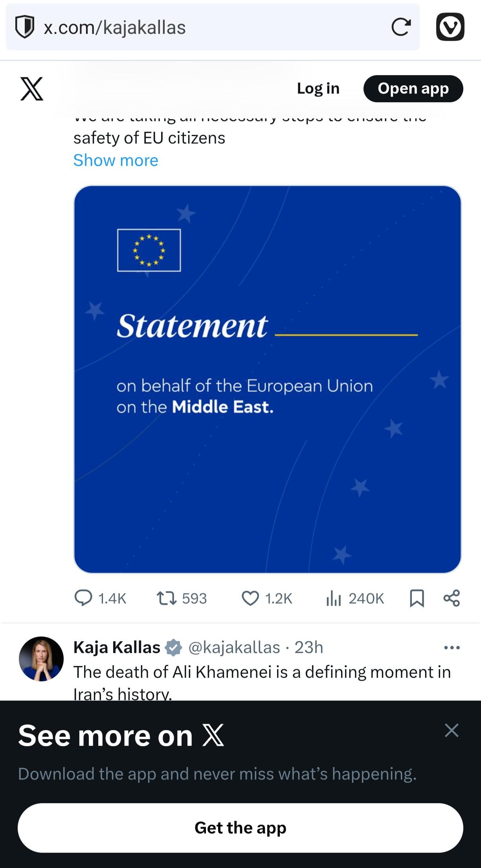Tap the X logo in header
Image resolution: width=481 pixels, height=868 pixels.
click(x=32, y=89)
